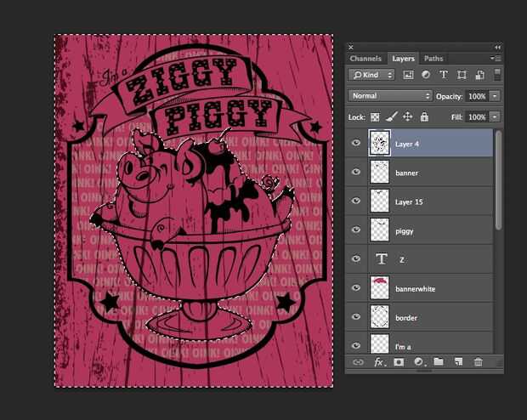Lock all padlock icon
The height and width of the screenshot is (420, 527).
click(424, 116)
